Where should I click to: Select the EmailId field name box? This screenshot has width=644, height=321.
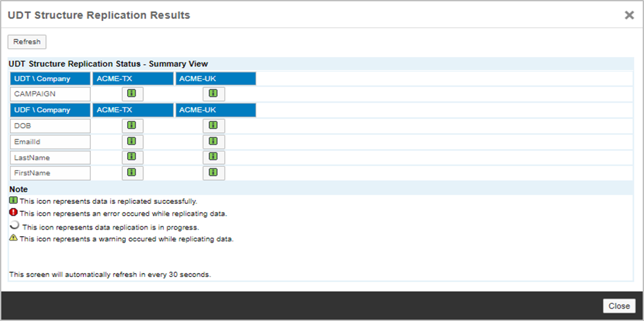click(51, 141)
